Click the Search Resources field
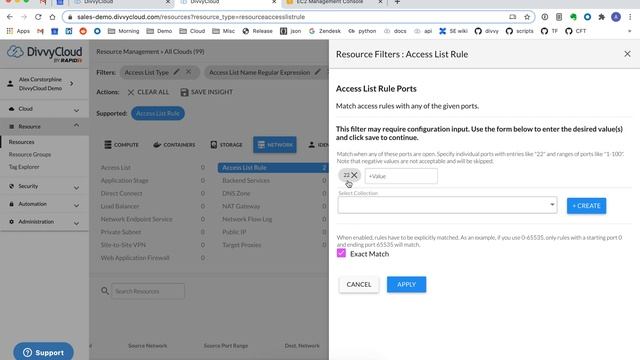The height and width of the screenshot is (360, 640). coord(147,291)
